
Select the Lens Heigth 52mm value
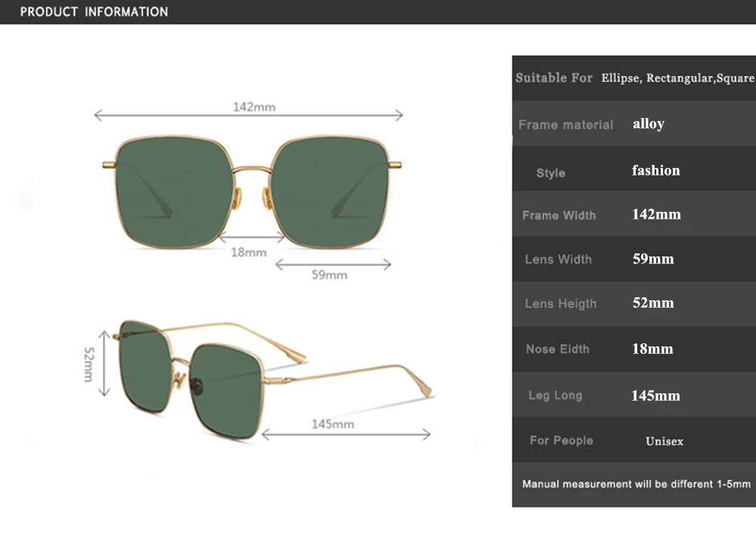tap(653, 303)
